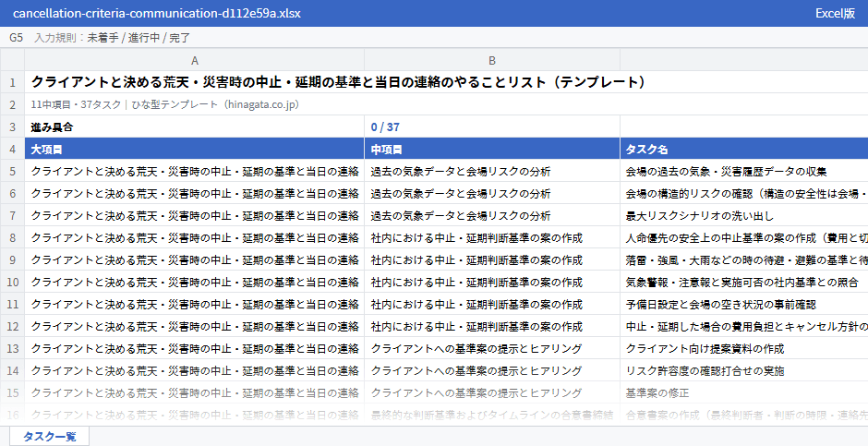868x446 pixels.
Task: Click formula bar text 入力規則：未着手 / 進行中 / 完了
Action: (x=113, y=38)
